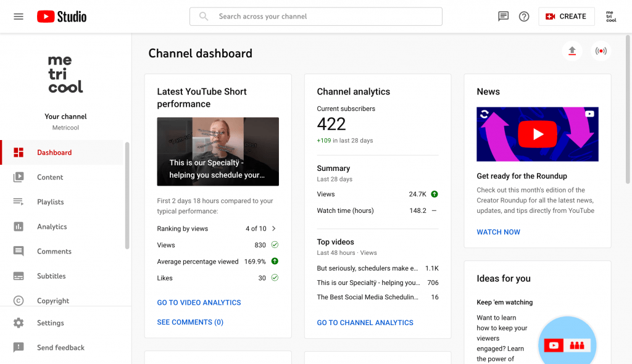632x364 pixels.
Task: Click the green check icon beside Likes 30
Action: point(275,278)
